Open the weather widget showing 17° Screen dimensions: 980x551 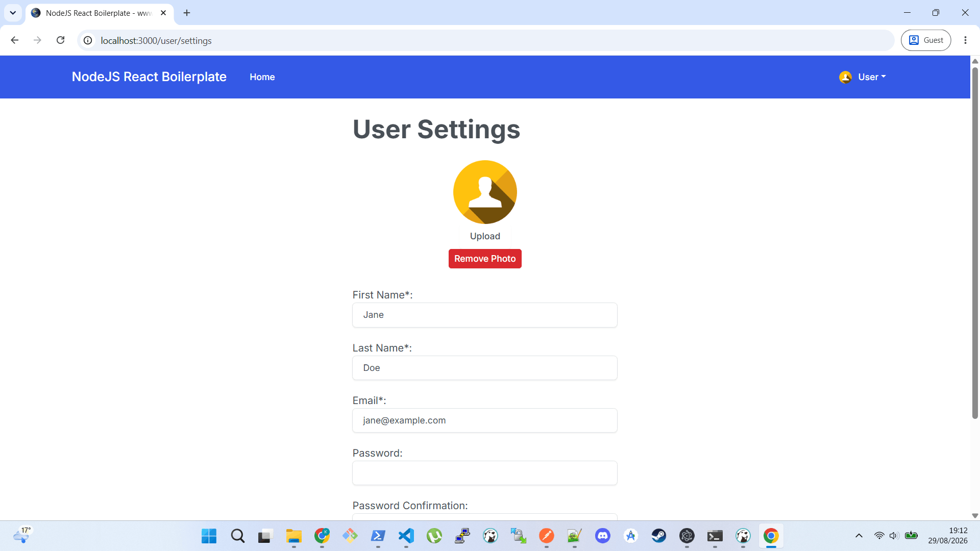[22, 536]
